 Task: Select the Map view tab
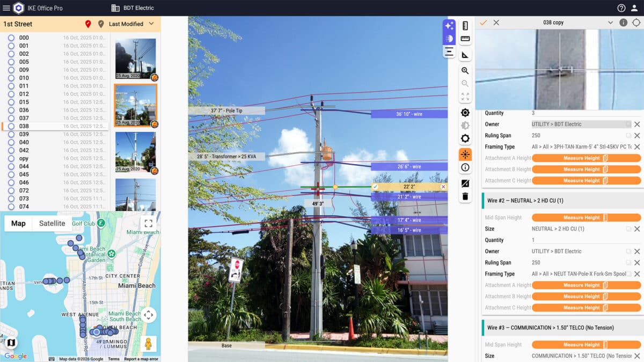click(18, 224)
